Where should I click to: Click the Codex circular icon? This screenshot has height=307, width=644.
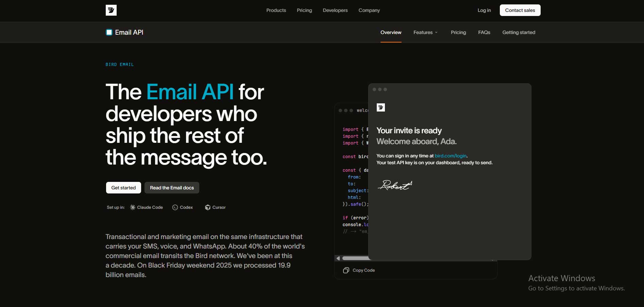(x=175, y=207)
